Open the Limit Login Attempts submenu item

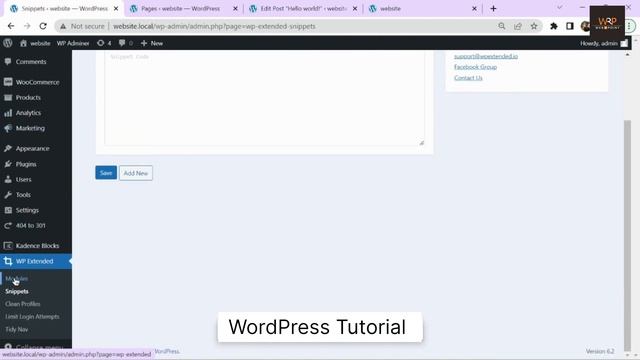pyautogui.click(x=32, y=317)
